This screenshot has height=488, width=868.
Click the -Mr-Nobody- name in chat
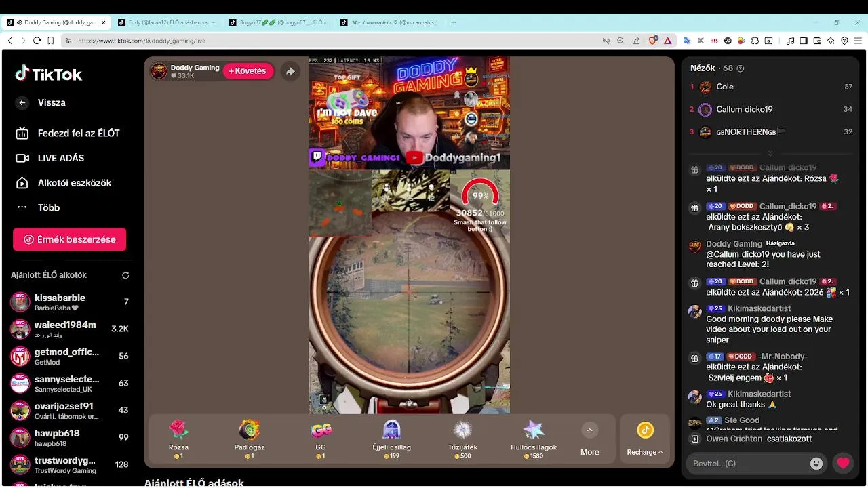(783, 357)
